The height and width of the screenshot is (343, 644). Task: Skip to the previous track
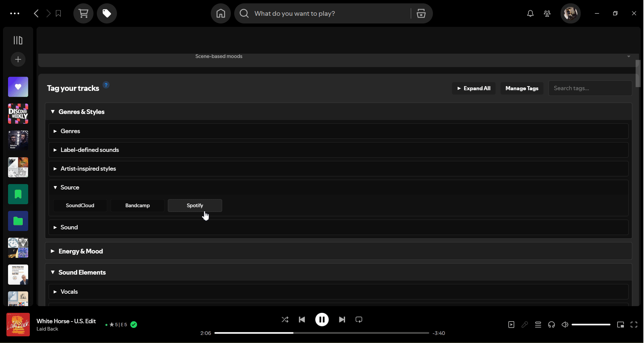click(302, 320)
